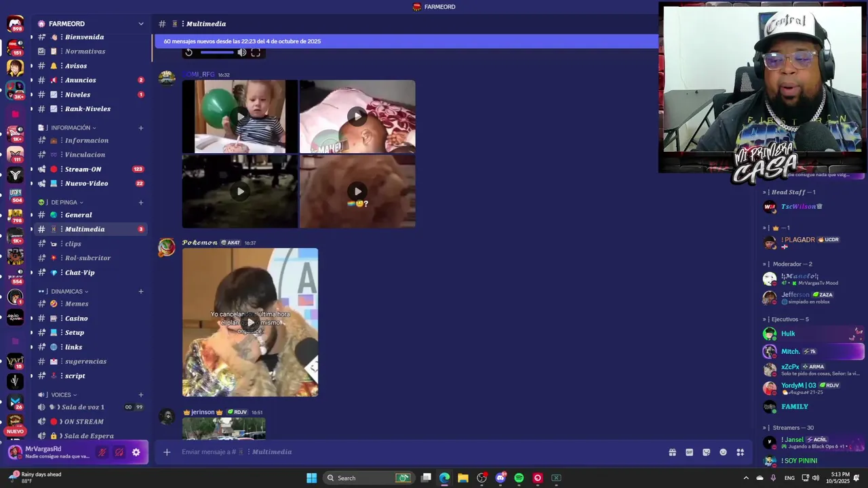Click the replay icon on top video player
The image size is (868, 488).
tap(189, 52)
